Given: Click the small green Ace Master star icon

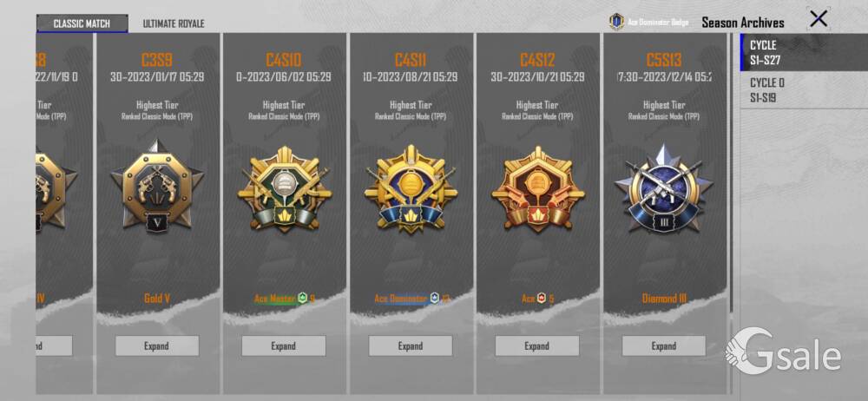Looking at the screenshot, I should click(x=302, y=298).
